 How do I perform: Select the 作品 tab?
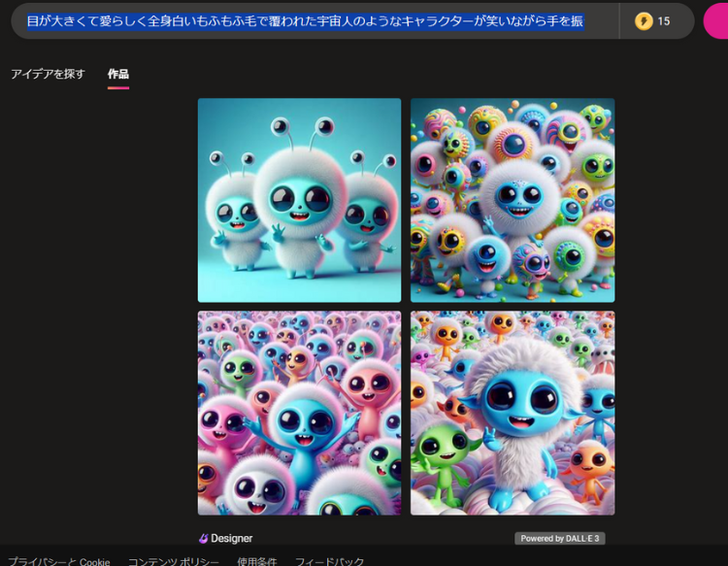118,74
